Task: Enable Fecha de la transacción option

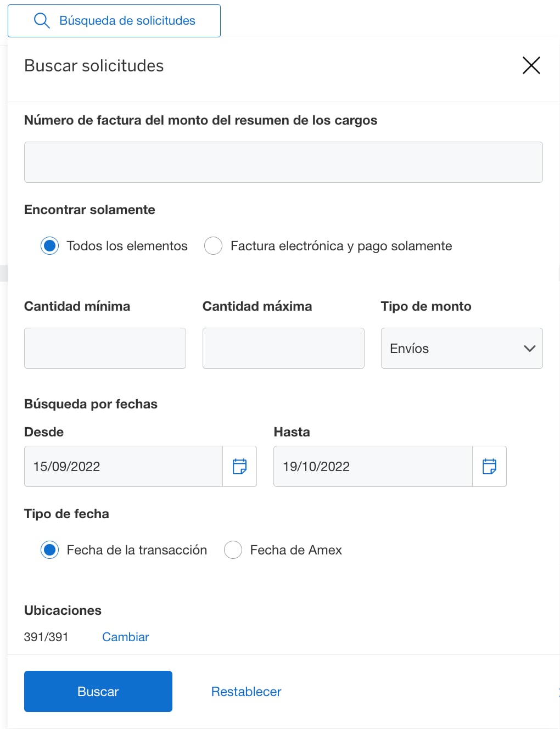Action: point(49,549)
